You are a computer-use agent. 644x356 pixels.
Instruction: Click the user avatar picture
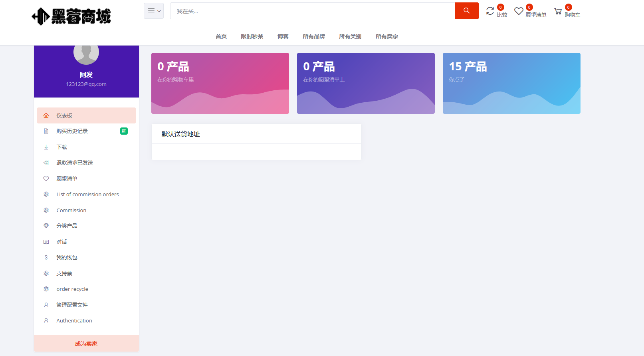tap(86, 55)
